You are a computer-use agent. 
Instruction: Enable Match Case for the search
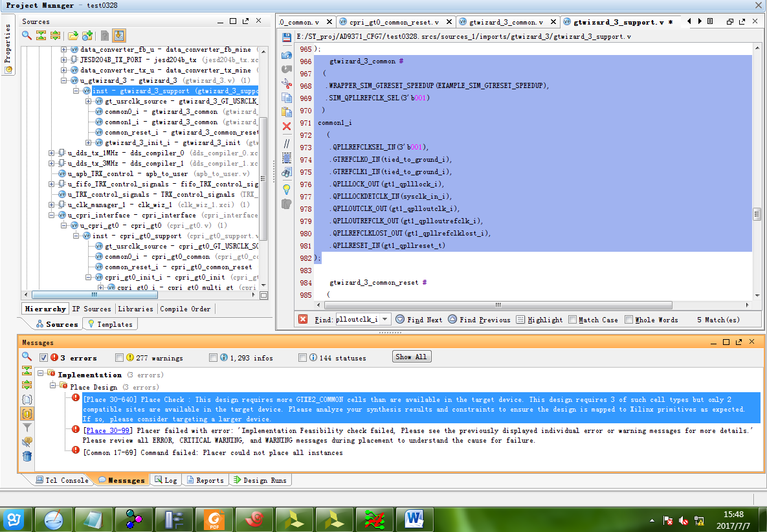(571, 319)
